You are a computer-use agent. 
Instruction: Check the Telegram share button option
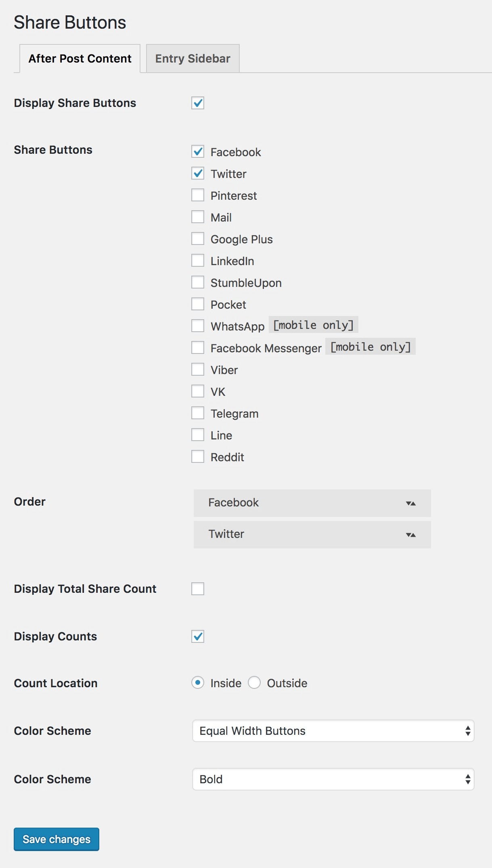point(198,413)
